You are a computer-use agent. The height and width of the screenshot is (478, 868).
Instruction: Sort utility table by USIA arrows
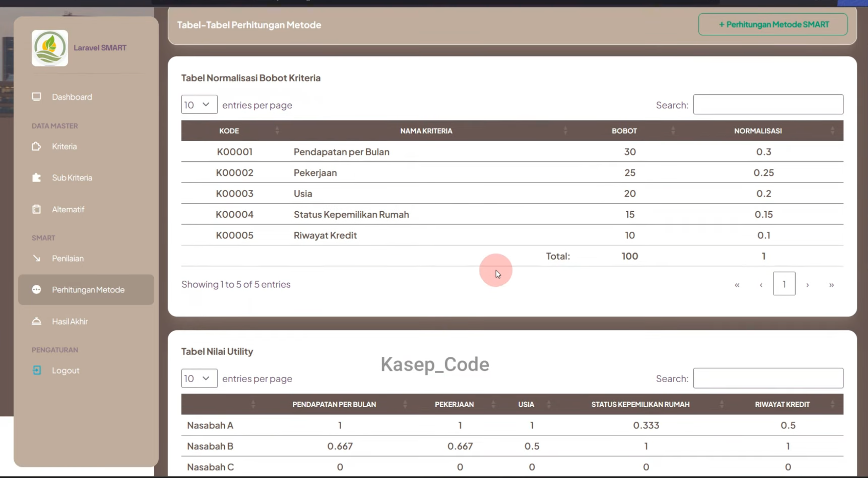point(549,404)
